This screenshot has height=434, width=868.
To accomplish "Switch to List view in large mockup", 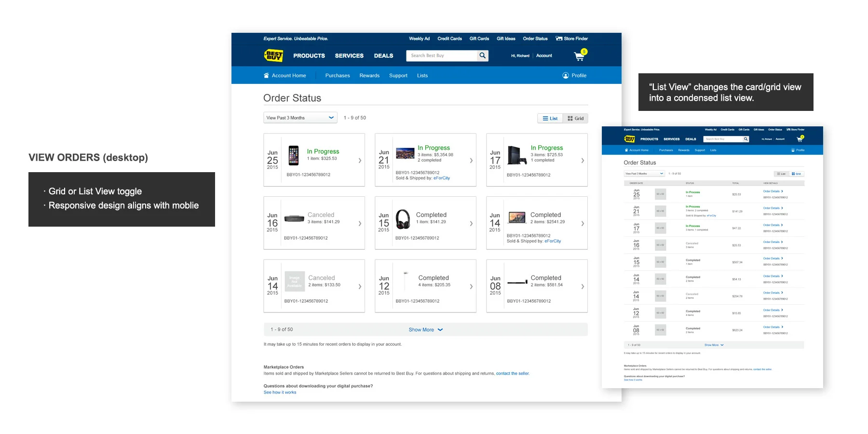I will [550, 118].
